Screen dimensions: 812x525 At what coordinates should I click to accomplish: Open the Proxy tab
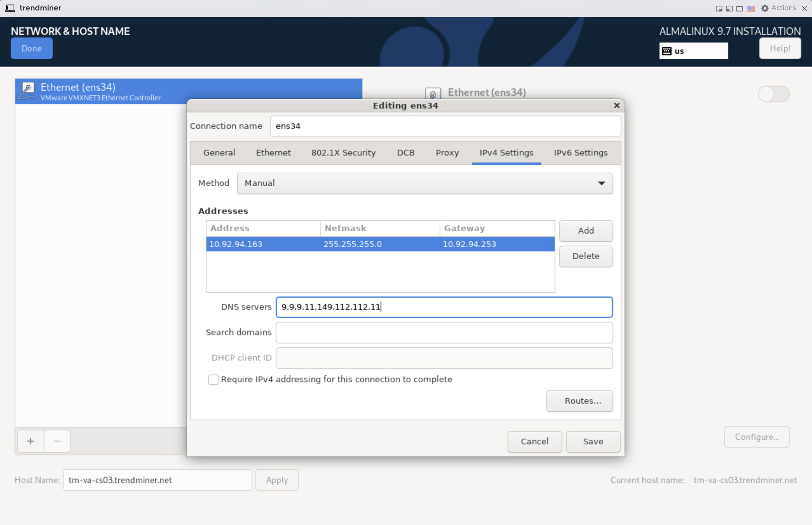(x=447, y=153)
